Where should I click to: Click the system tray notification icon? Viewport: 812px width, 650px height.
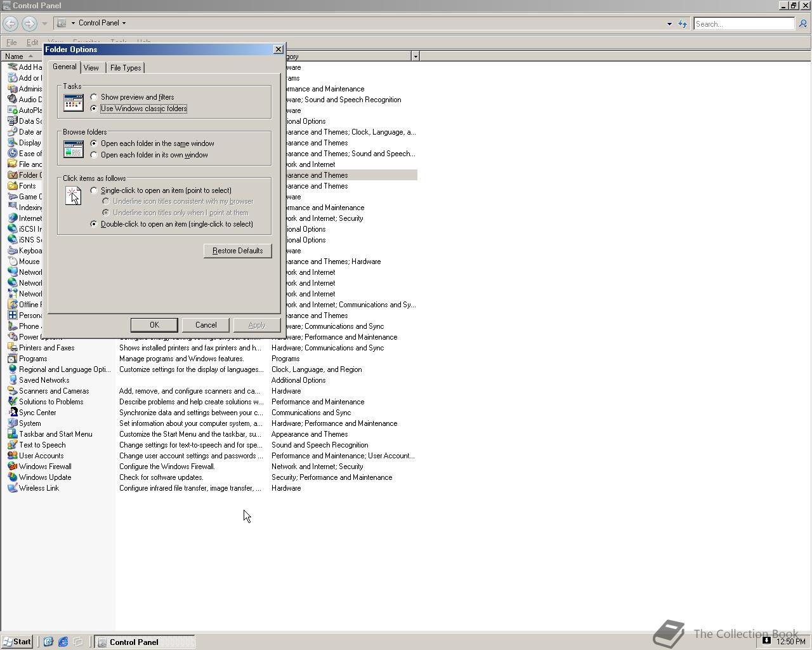pos(766,640)
